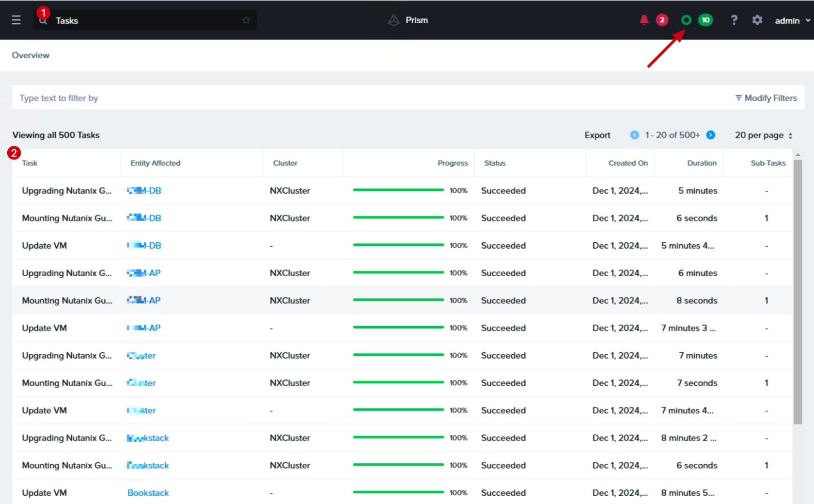Viewport: 814px width, 504px height.
Task: Click '6 minutes' duration cell
Action: pos(698,273)
